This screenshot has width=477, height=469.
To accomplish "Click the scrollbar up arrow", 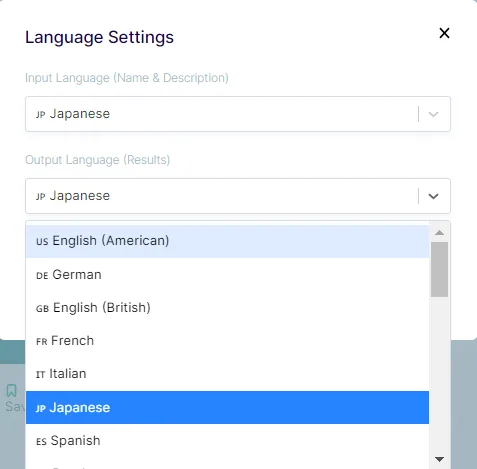I will (439, 233).
